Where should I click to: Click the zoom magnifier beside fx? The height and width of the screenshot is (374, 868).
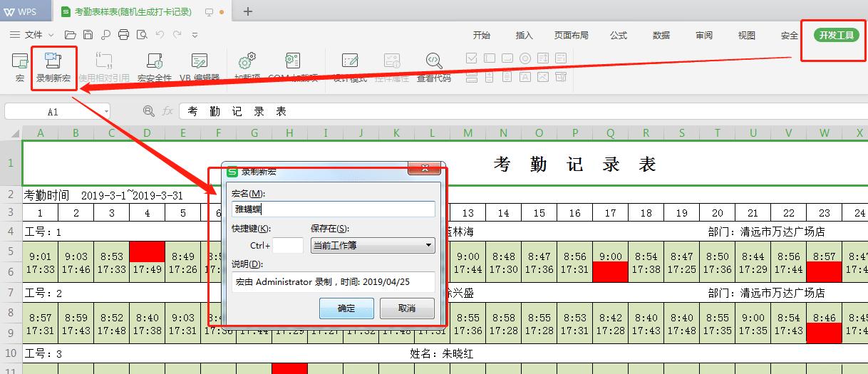point(149,111)
